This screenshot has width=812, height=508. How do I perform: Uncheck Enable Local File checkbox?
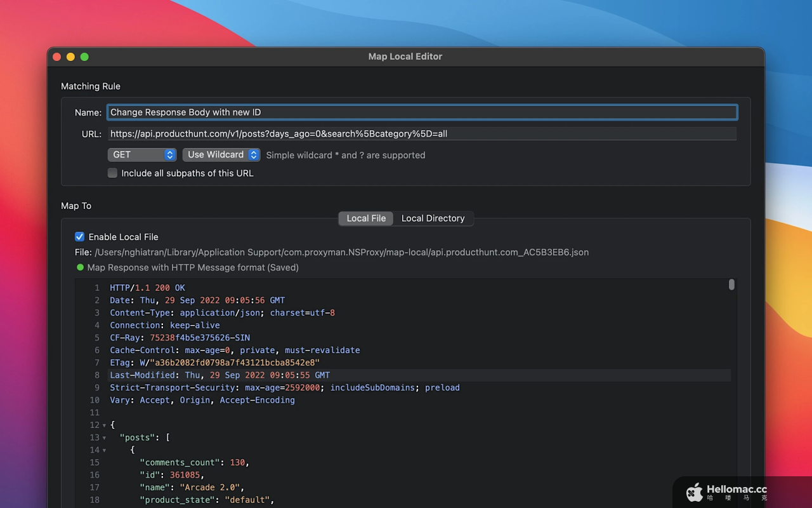[x=80, y=237]
